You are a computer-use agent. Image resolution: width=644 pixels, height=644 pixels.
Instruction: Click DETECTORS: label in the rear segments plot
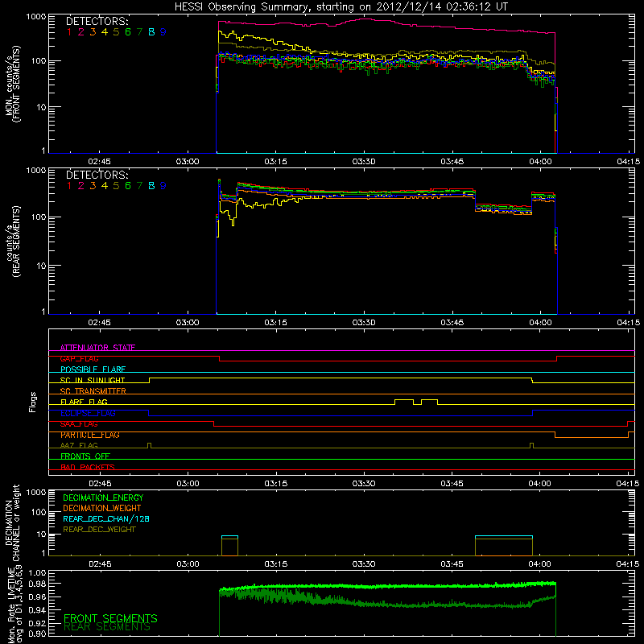[x=97, y=175]
